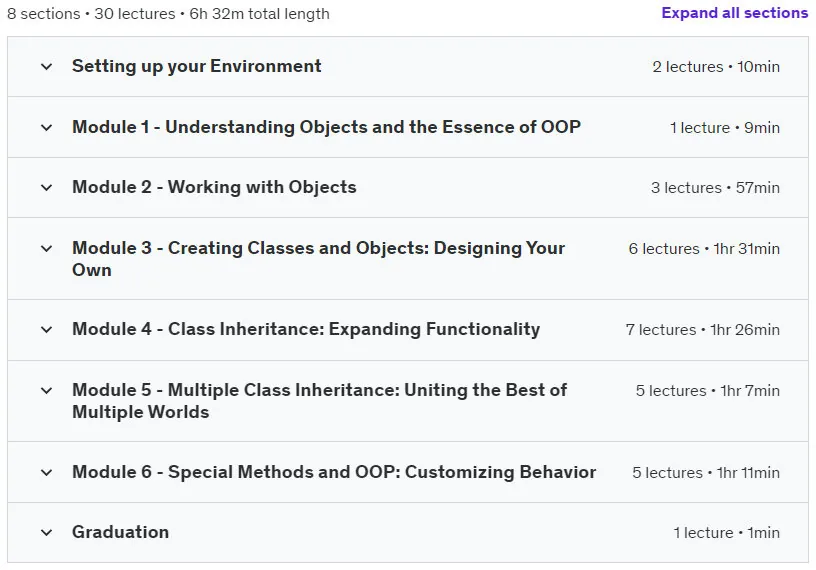Click the 6 lectures 1hr 31min label
Image resolution: width=816 pixels, height=570 pixels.
pos(704,249)
